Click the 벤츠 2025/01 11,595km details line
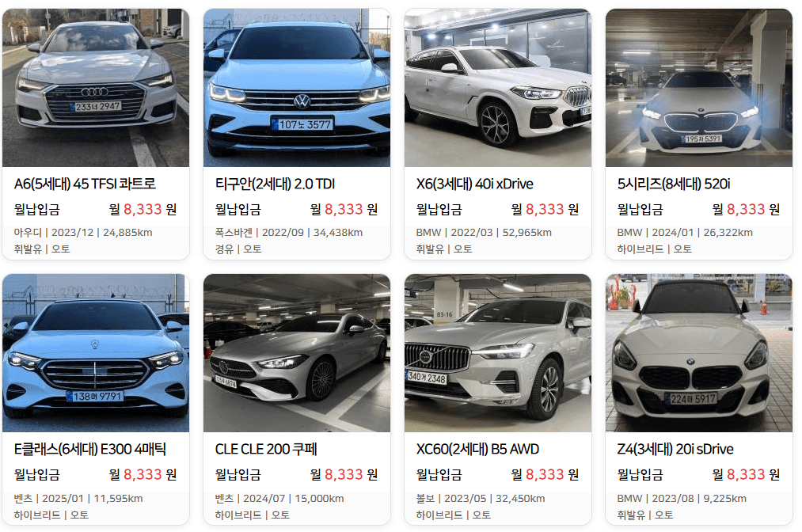The image size is (802, 532). (78, 498)
